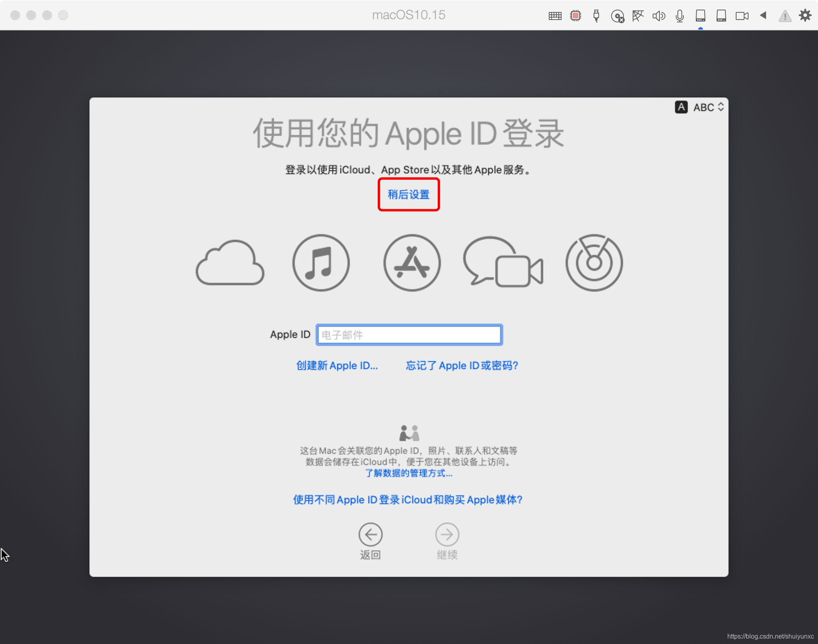Click the keyboard icon in VM toolbar
The height and width of the screenshot is (644, 818).
pos(555,16)
